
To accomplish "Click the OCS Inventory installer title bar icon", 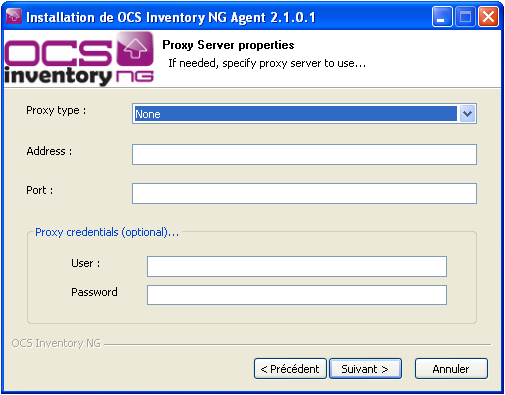I will click(14, 16).
